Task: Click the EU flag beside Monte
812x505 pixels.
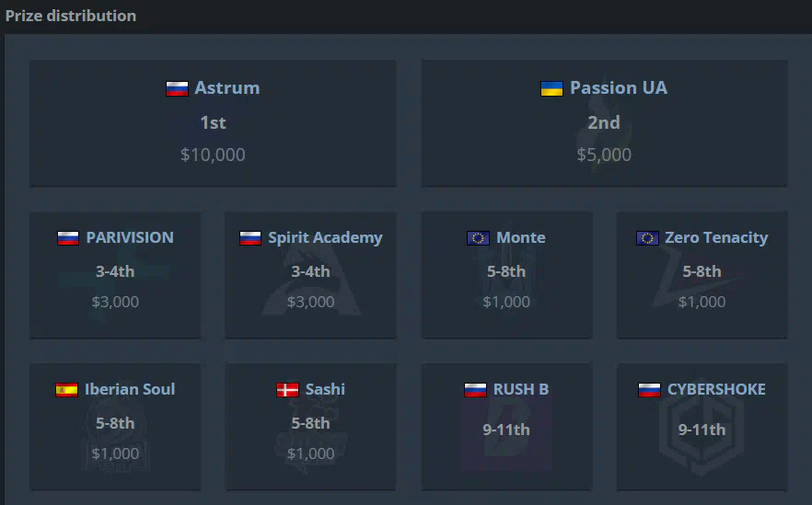Action: pyautogui.click(x=478, y=238)
